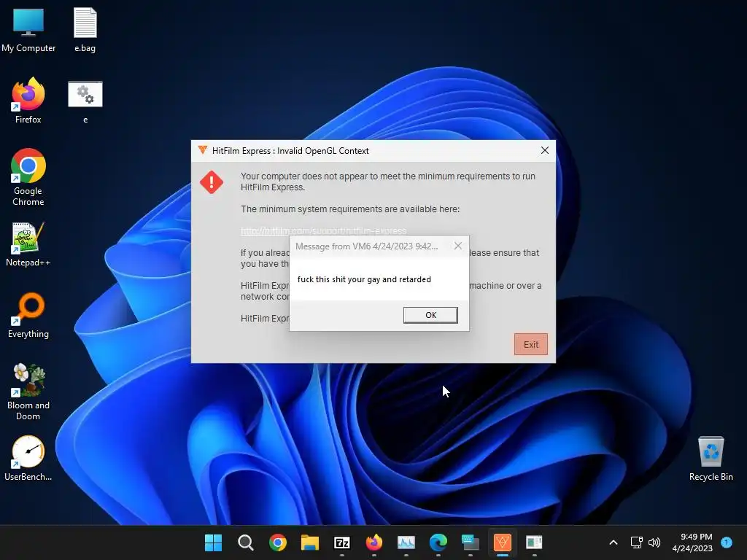Open the clock and date 9:49 PM
Image resolution: width=747 pixels, height=560 pixels.
692,542
